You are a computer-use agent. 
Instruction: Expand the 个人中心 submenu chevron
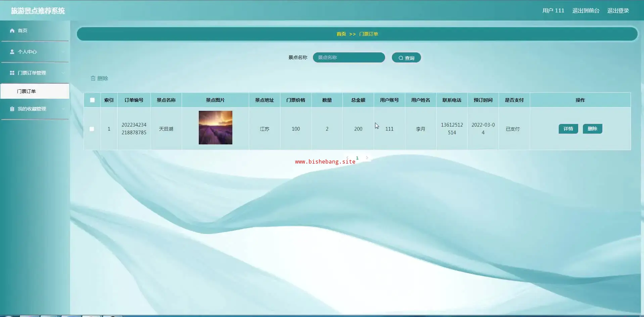63,52
